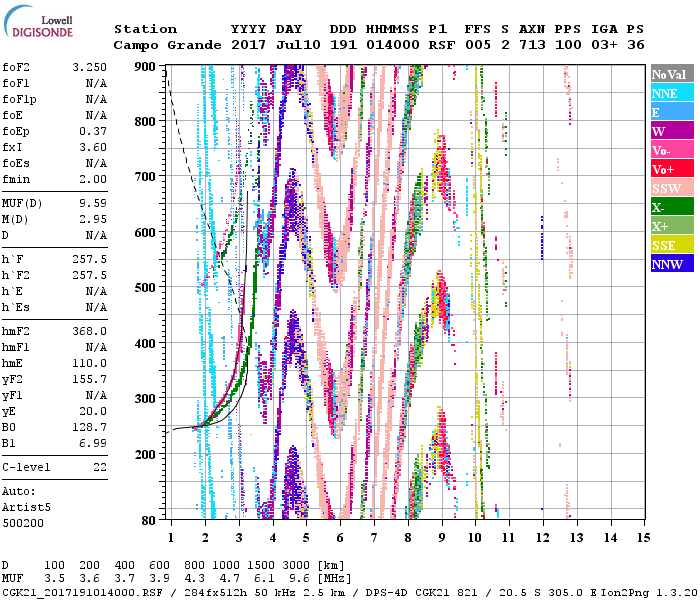The width and height of the screenshot is (700, 600).
Task: Choose the X- green legend entry
Action: point(669,207)
